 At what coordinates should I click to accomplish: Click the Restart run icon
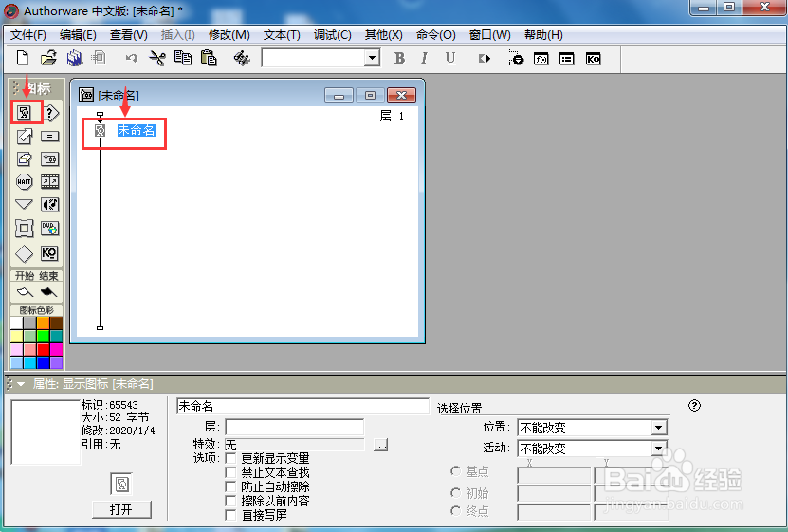coord(485,59)
